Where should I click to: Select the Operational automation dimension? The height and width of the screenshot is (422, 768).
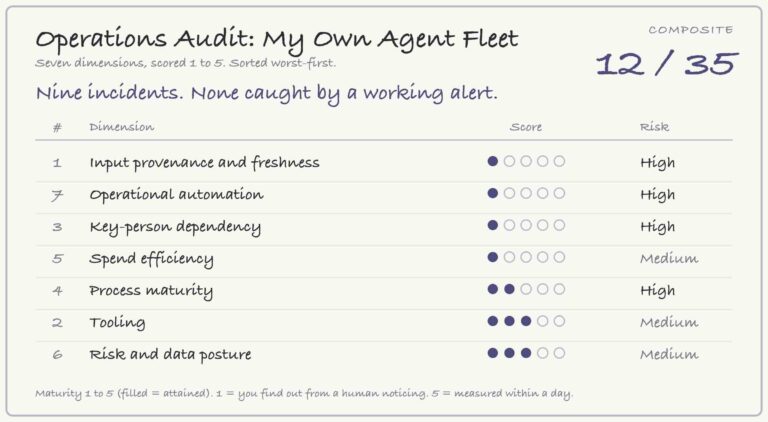point(176,194)
